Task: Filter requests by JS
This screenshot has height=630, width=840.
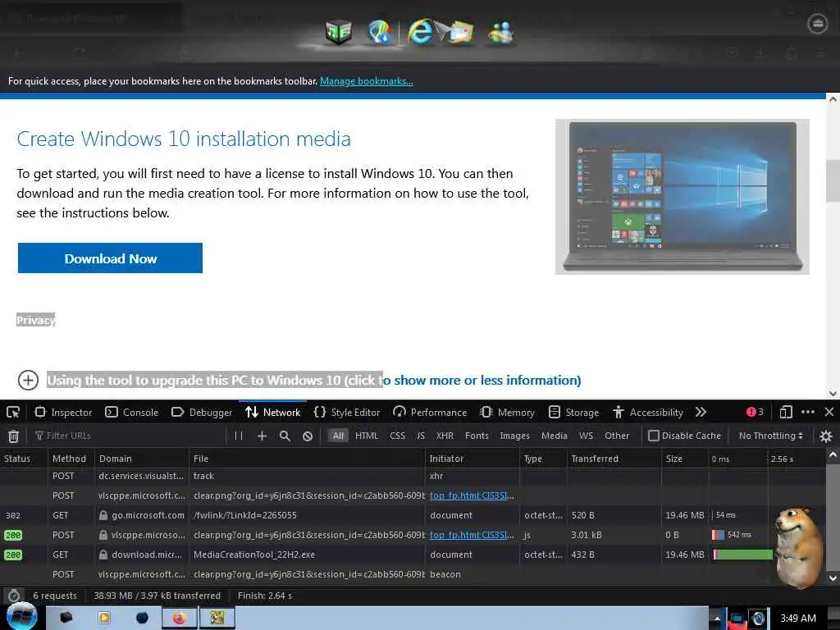Action: [x=421, y=436]
